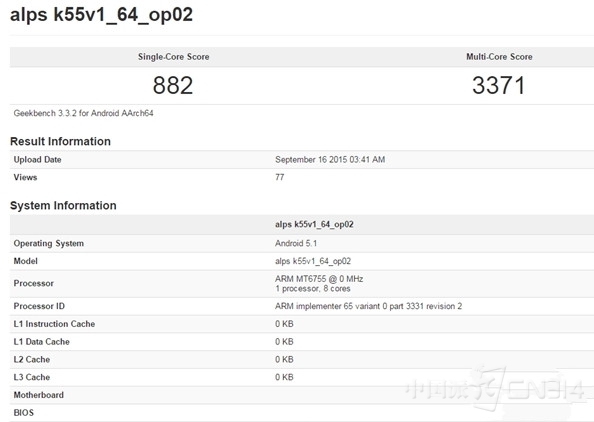The height and width of the screenshot is (422, 594).
Task: Select the Android 5.1 operating system value
Action: pos(296,243)
